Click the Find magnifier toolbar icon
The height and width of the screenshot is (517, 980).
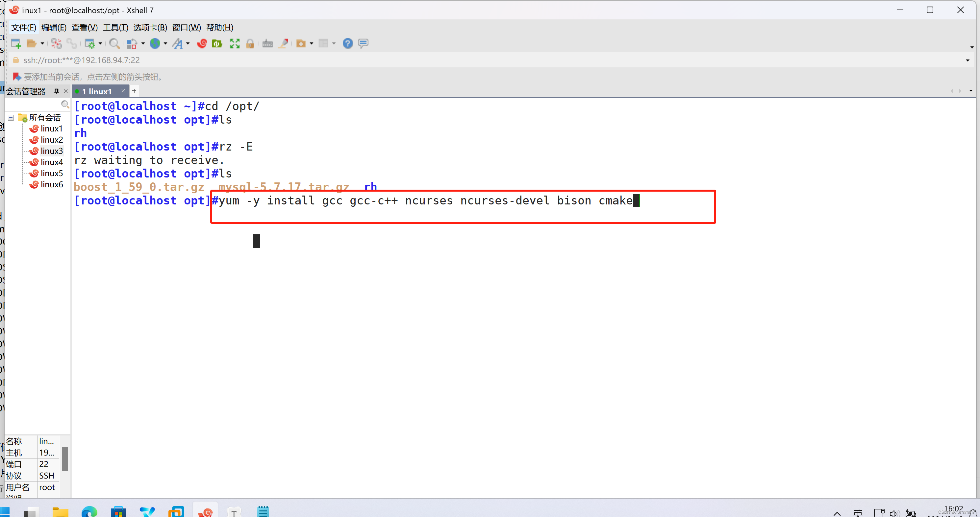[114, 43]
